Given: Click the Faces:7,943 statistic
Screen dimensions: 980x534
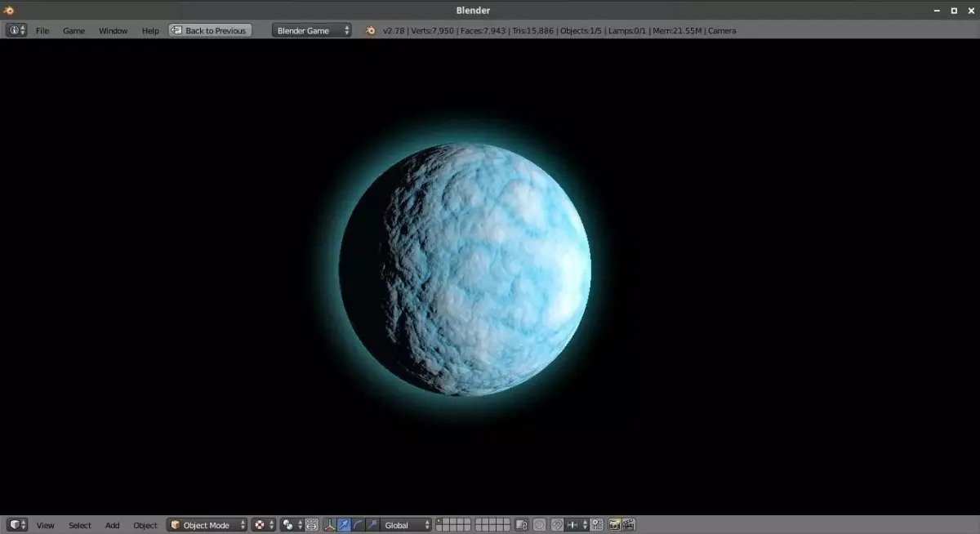Looking at the screenshot, I should click(483, 31).
